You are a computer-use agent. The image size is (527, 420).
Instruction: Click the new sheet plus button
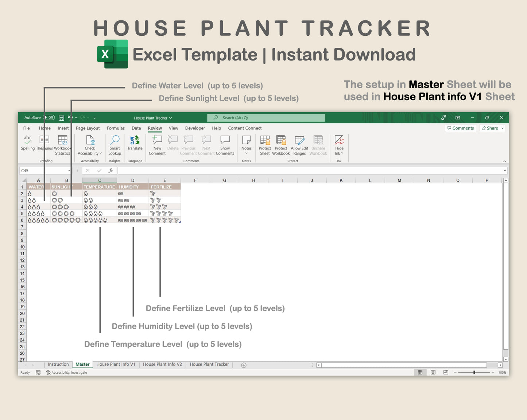(244, 365)
